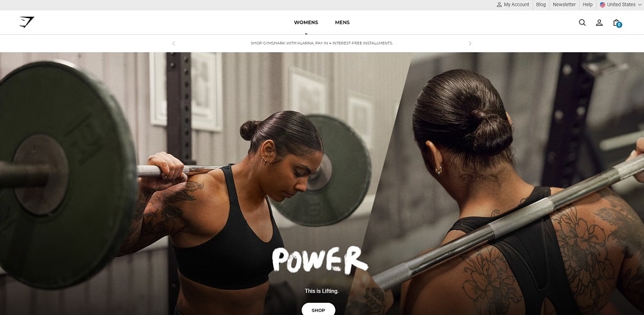The height and width of the screenshot is (315, 644).
Task: Click the United States flag icon
Action: click(x=602, y=5)
